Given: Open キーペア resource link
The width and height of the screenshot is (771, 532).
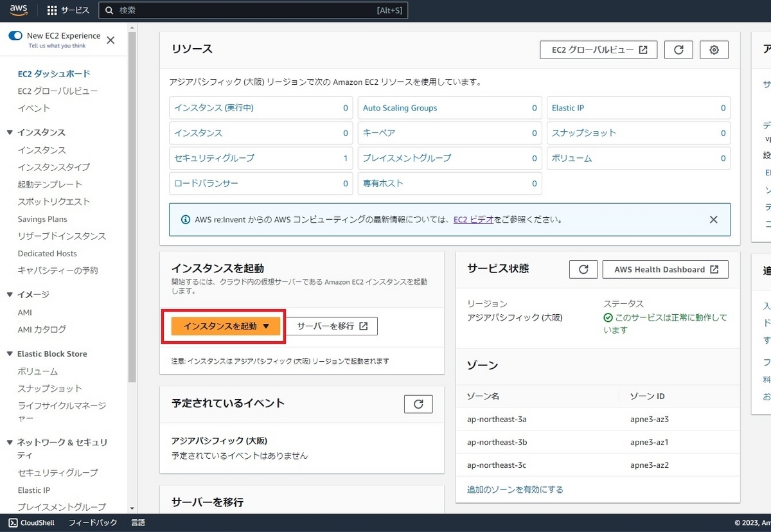Looking at the screenshot, I should click(x=379, y=133).
